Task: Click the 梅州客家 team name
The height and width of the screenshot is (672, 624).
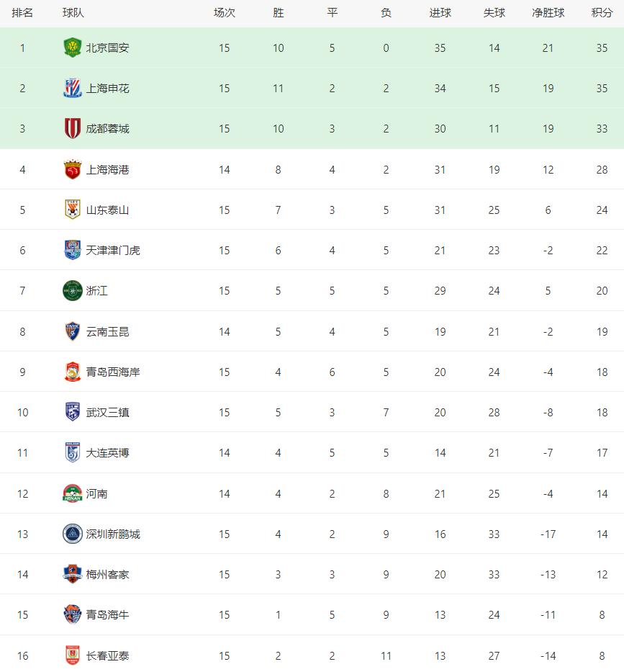Action: pos(107,574)
